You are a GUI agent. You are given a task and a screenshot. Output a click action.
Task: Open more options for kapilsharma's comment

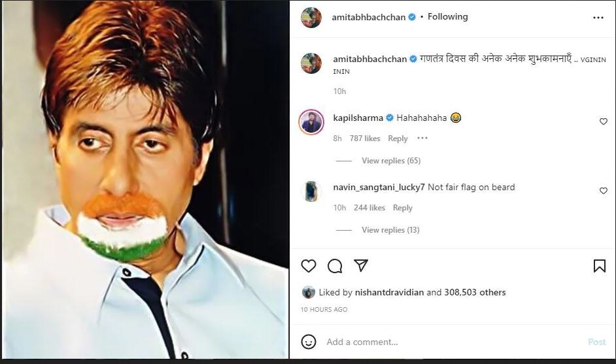click(x=422, y=139)
